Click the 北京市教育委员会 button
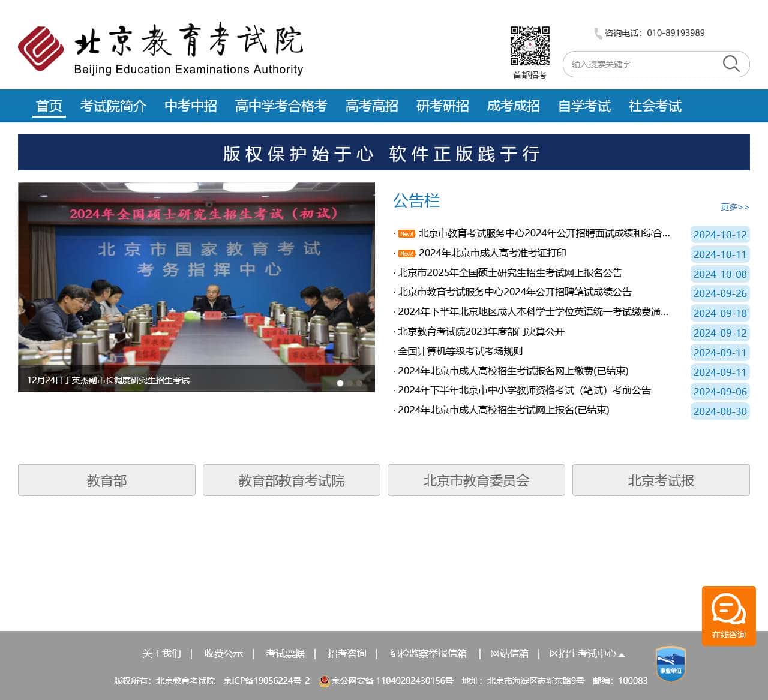The height and width of the screenshot is (700, 768). pyautogui.click(x=476, y=480)
